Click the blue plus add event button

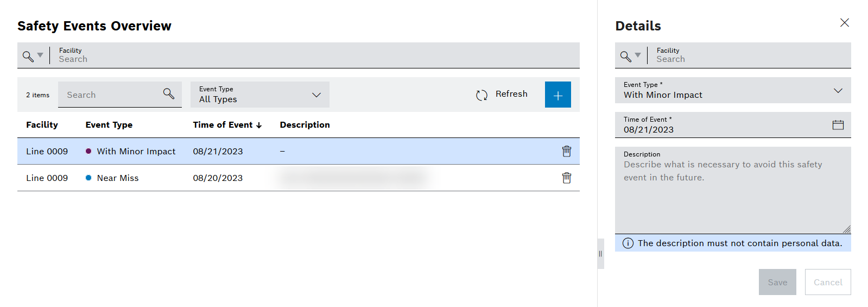click(557, 95)
